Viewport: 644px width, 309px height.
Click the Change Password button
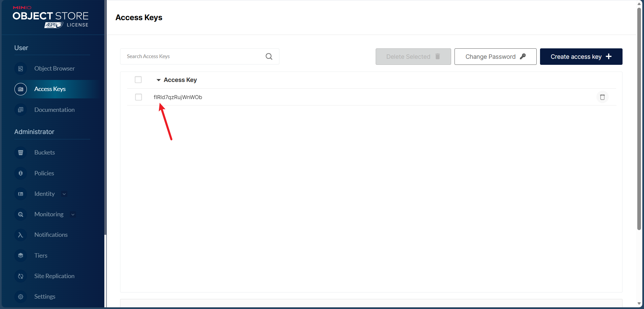[495, 57]
